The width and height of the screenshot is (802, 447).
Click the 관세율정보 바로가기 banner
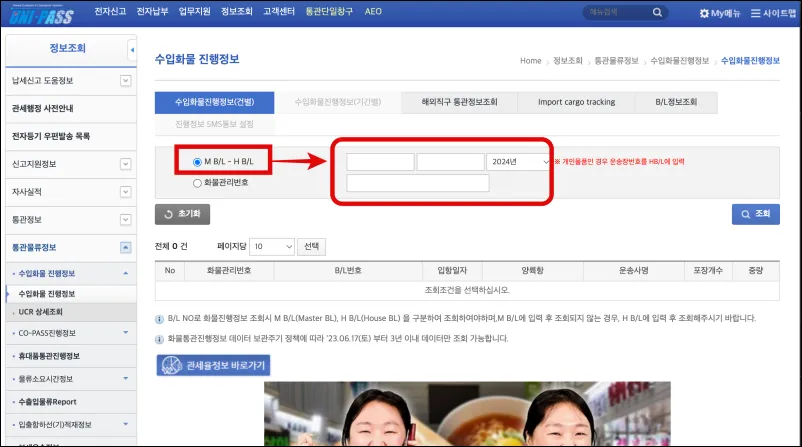click(213, 365)
